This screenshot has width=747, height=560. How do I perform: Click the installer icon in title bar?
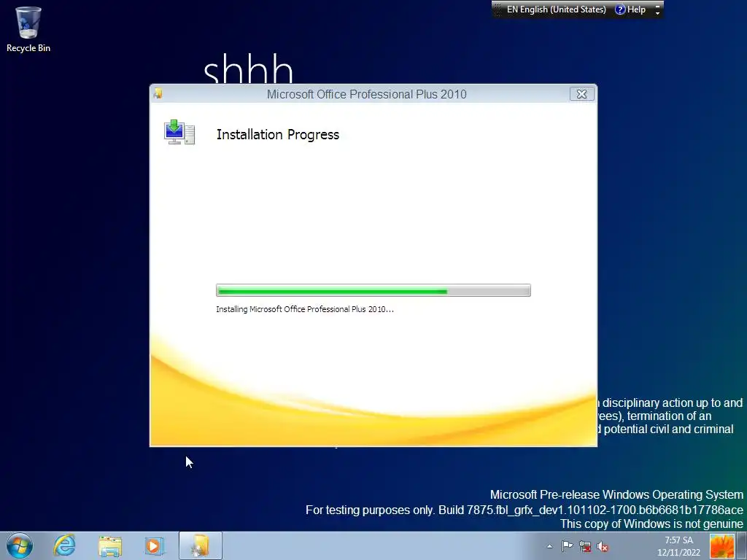click(x=158, y=94)
